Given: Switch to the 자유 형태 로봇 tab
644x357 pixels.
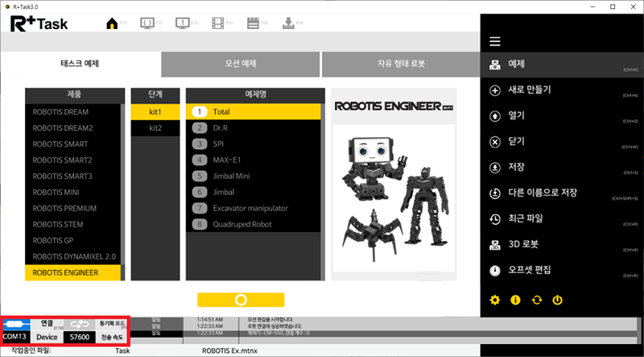Looking at the screenshot, I should click(x=399, y=64).
